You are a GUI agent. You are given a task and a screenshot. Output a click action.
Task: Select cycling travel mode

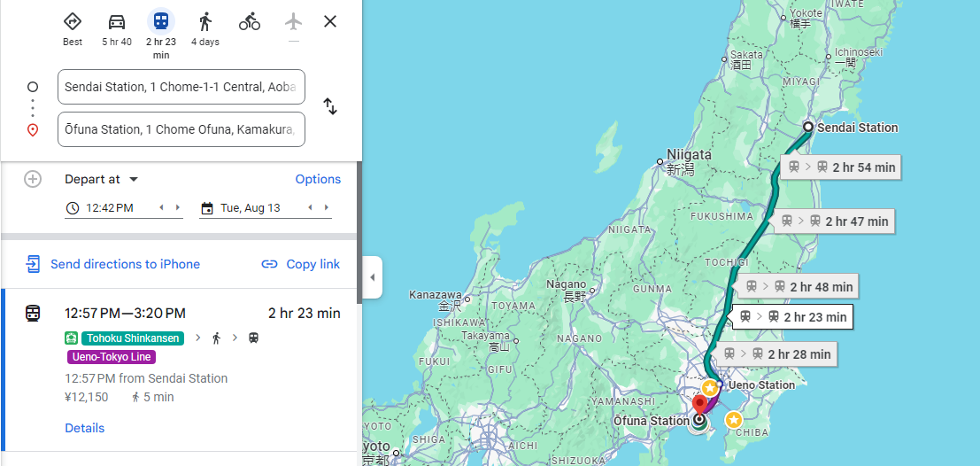pyautogui.click(x=250, y=22)
